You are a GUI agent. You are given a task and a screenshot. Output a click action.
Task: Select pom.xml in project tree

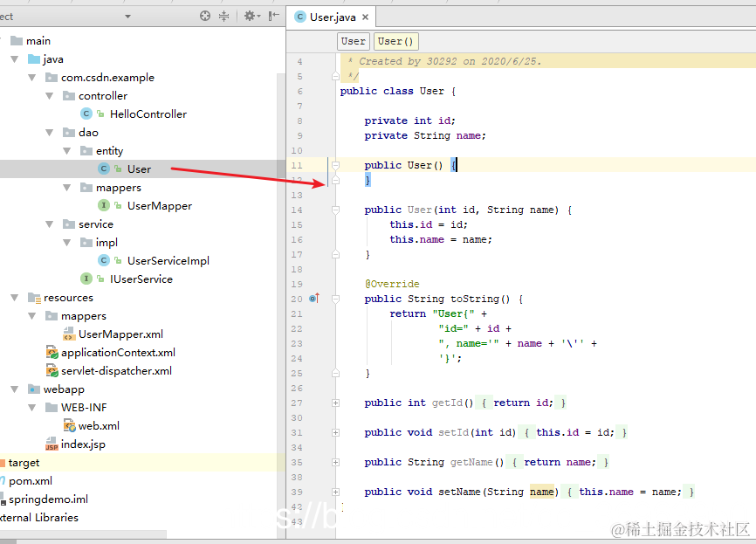point(31,481)
